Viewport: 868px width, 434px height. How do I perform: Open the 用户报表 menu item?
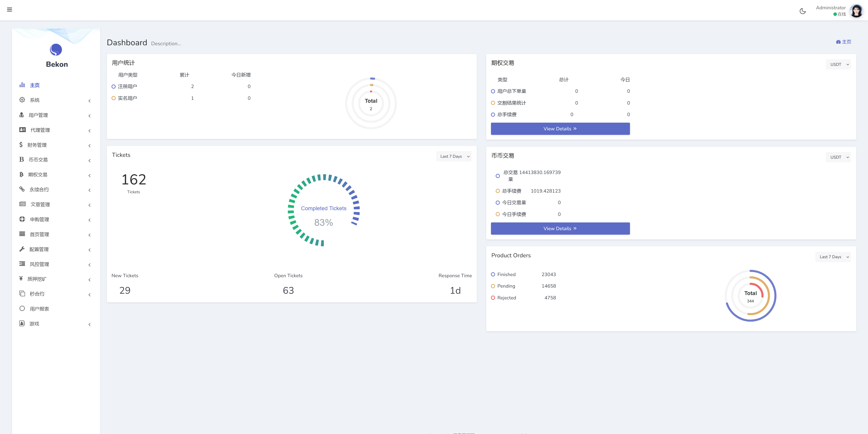click(39, 309)
